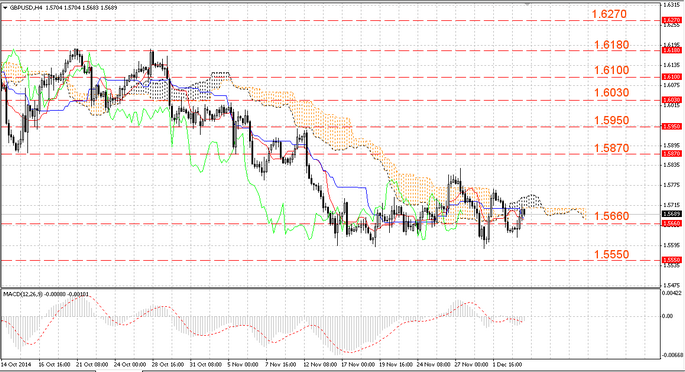The height and width of the screenshot is (372, 685).
Task: Click the orange 1.5660 support level label
Action: click(612, 216)
